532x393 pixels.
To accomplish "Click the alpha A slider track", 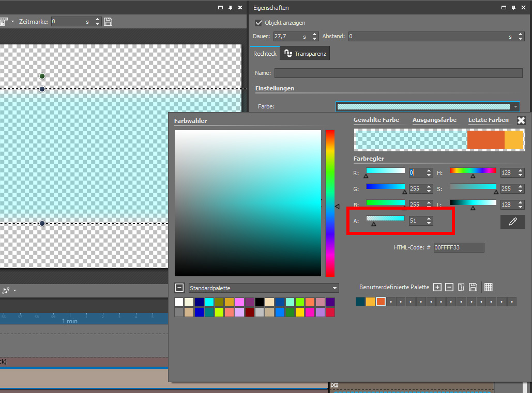I will click(x=385, y=218).
